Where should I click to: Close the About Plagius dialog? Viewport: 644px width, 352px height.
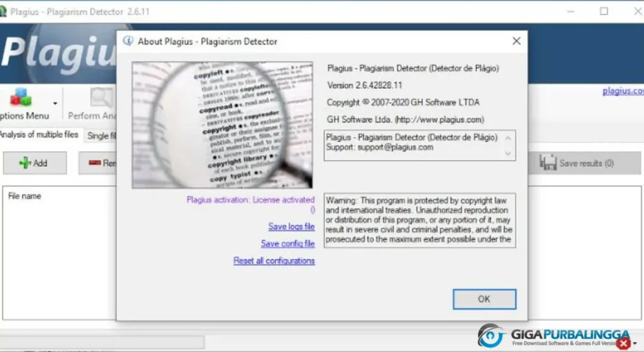click(516, 41)
